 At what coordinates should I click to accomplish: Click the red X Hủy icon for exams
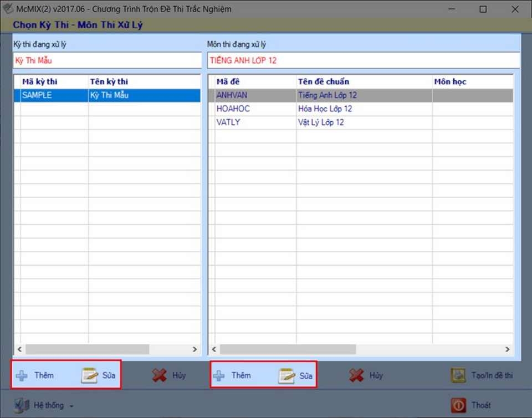click(x=159, y=375)
